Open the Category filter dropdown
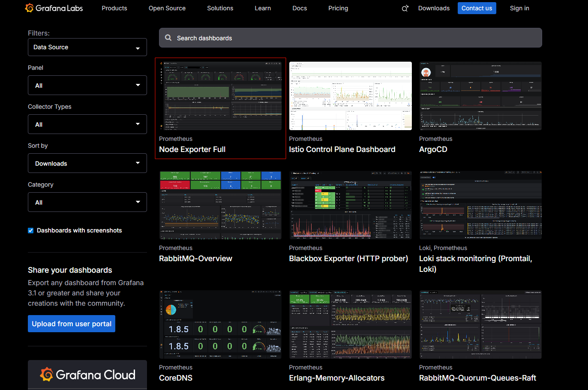Viewport: 588px width, 390px height. click(87, 202)
